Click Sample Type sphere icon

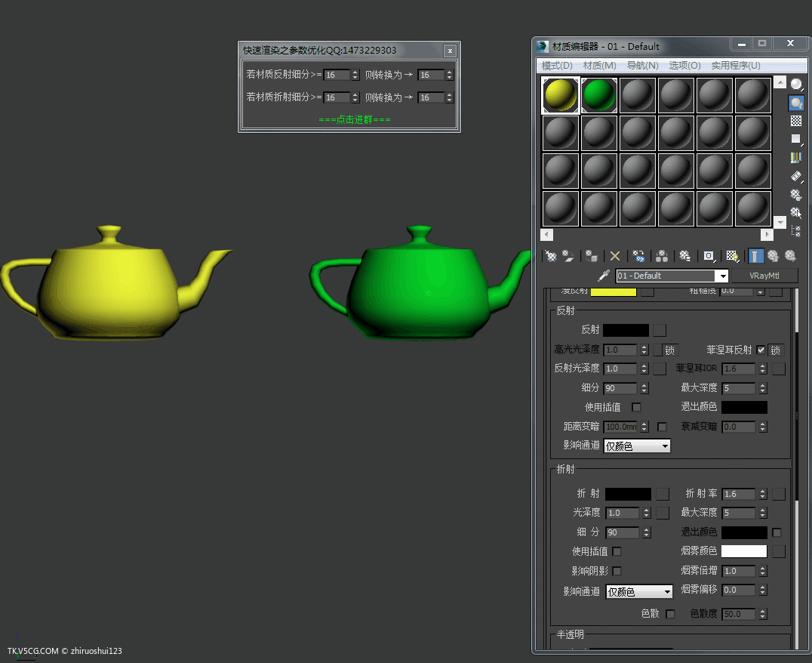pos(795,85)
